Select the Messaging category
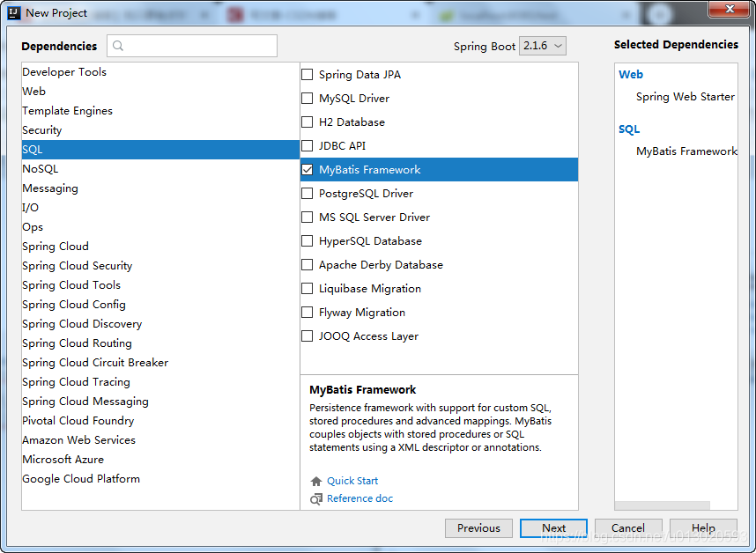This screenshot has width=756, height=553. [160, 188]
